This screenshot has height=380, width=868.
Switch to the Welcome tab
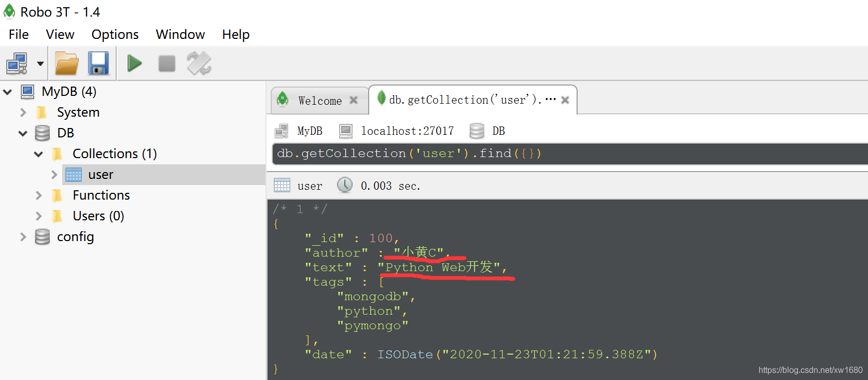tap(320, 100)
